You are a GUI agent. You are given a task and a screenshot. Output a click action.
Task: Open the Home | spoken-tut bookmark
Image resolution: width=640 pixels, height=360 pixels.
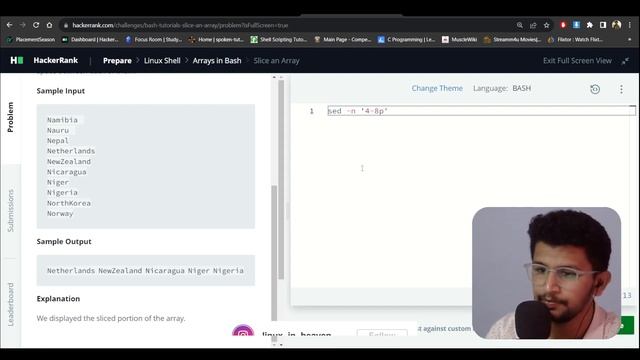coord(216,40)
